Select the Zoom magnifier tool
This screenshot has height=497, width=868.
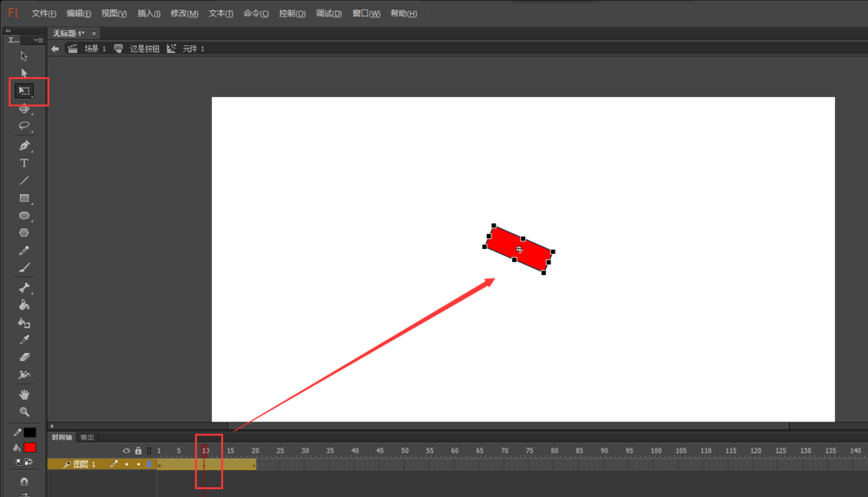(x=23, y=412)
